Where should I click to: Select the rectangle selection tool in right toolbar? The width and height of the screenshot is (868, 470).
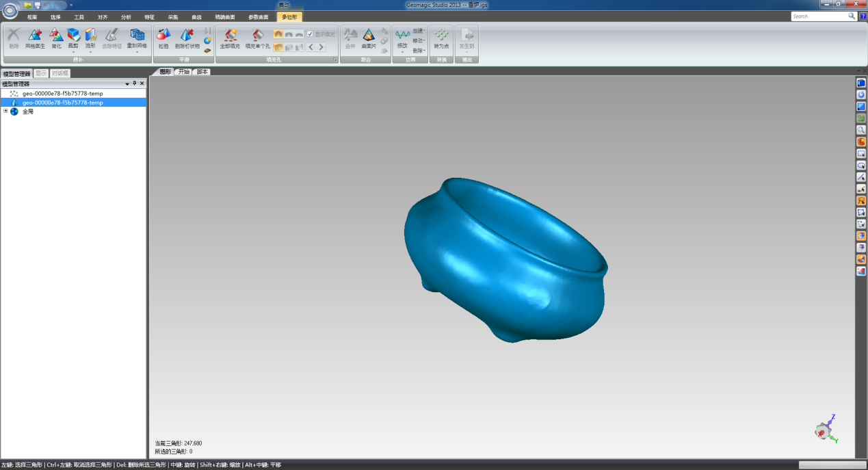click(861, 154)
